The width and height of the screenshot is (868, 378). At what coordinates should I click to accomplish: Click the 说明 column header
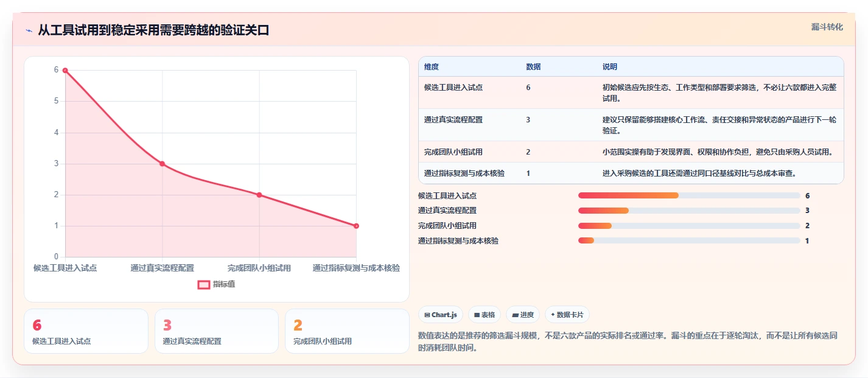pos(610,67)
